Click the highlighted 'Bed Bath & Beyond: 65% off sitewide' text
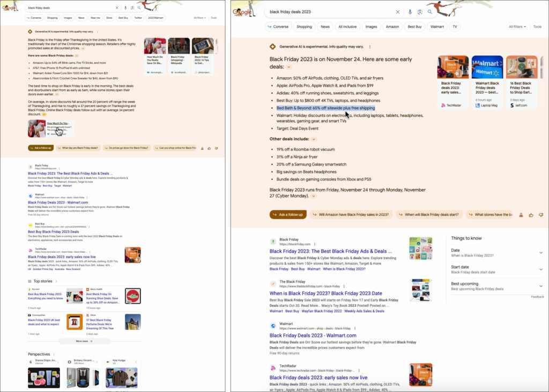 (x=325, y=108)
